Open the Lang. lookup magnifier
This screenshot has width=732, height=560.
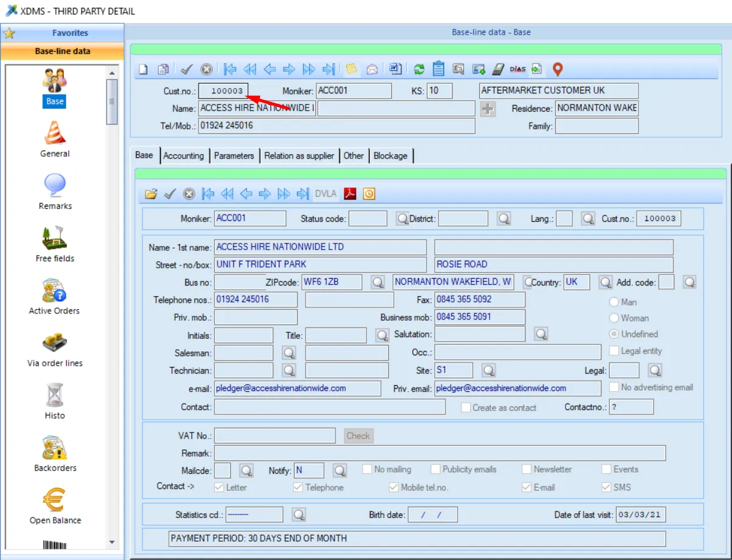click(x=587, y=219)
